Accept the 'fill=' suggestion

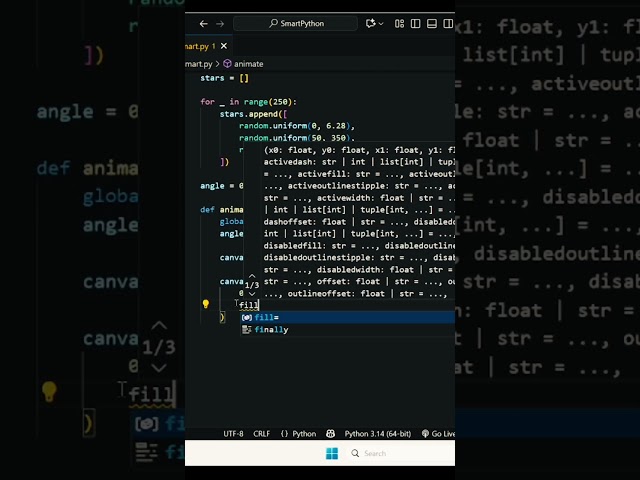point(348,318)
